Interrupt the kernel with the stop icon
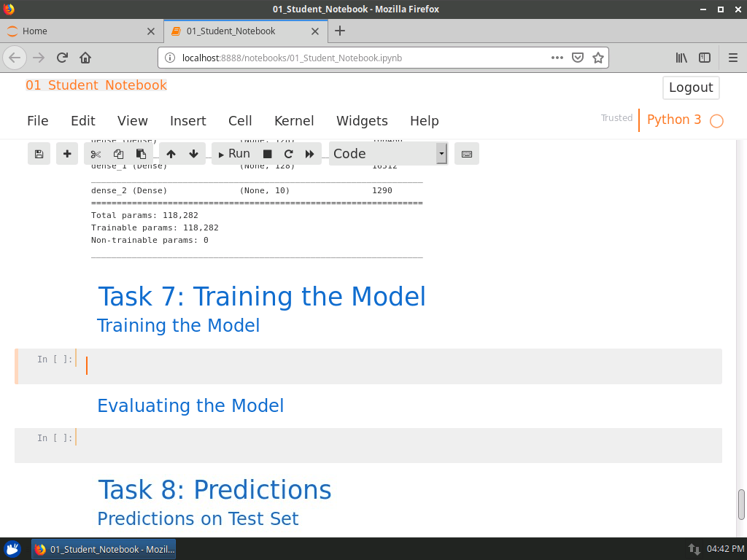The height and width of the screenshot is (560, 747). [267, 154]
